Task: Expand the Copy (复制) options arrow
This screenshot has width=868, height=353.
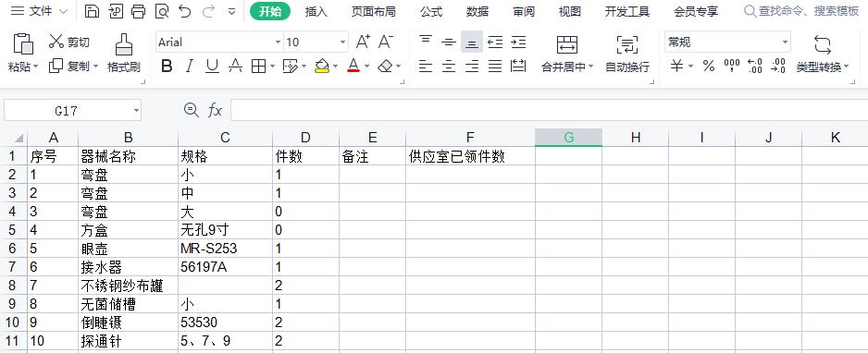Action: (x=95, y=67)
